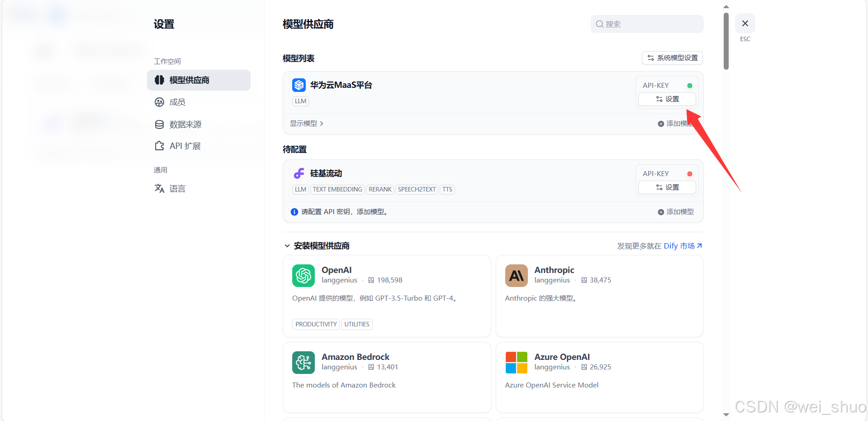This screenshot has width=868, height=421.
Task: Click the TEXT EMBEDDING tag on 硅基流动
Action: pyautogui.click(x=337, y=190)
